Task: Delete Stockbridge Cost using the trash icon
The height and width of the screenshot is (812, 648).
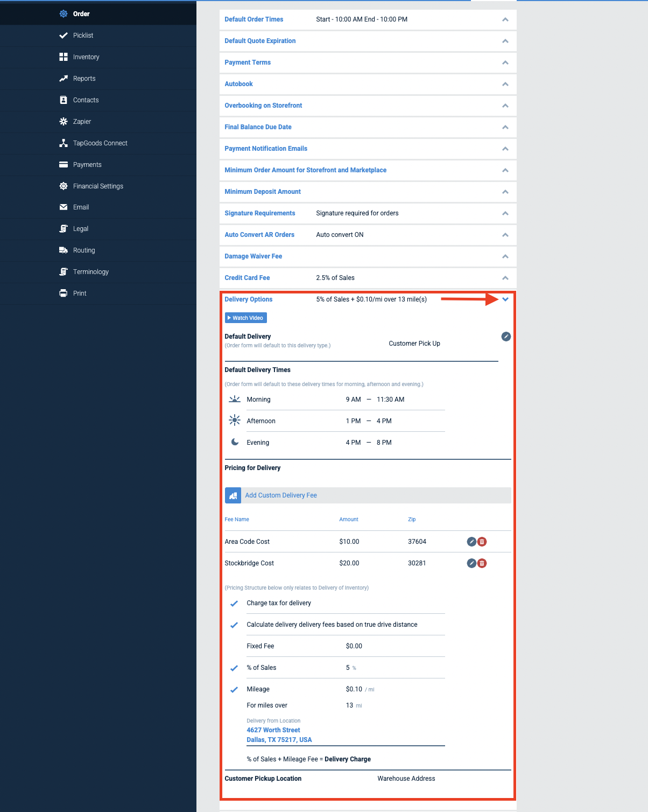Action: coord(482,563)
